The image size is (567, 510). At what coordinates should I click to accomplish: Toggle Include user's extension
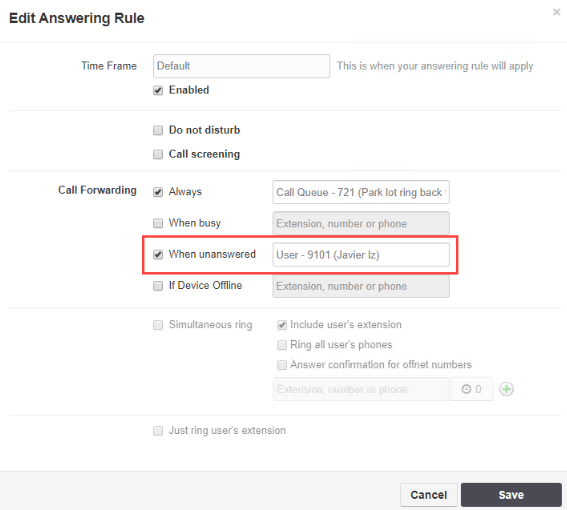(x=282, y=325)
